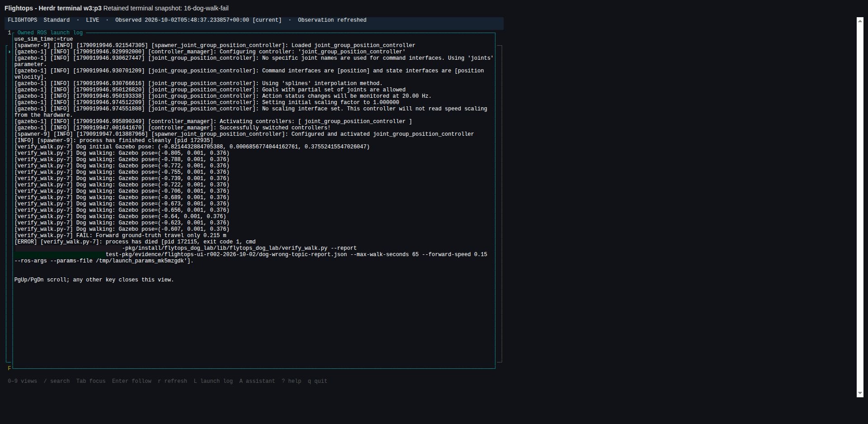Click the 'FLIGHTOPS' label in the status bar
This screenshot has height=424, width=868.
23,20
